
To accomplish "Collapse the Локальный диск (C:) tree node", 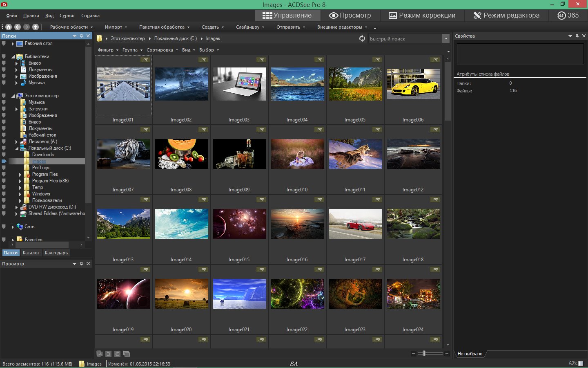I will 17,148.
